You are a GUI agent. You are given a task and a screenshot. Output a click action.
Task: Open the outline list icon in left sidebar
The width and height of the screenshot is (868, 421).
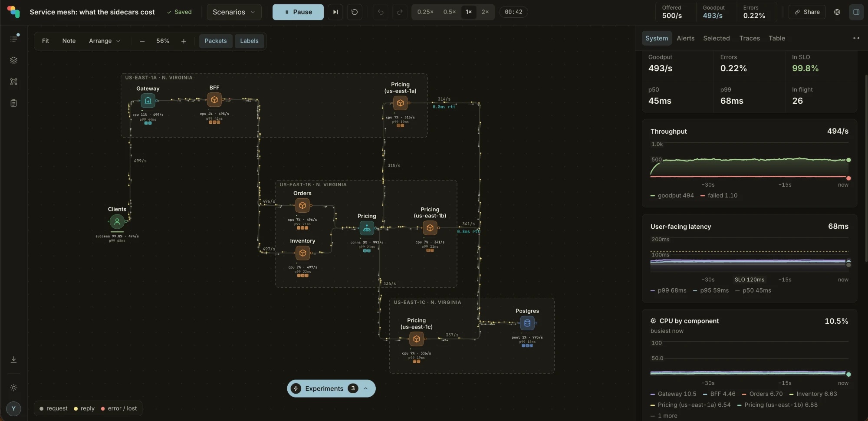(x=13, y=39)
